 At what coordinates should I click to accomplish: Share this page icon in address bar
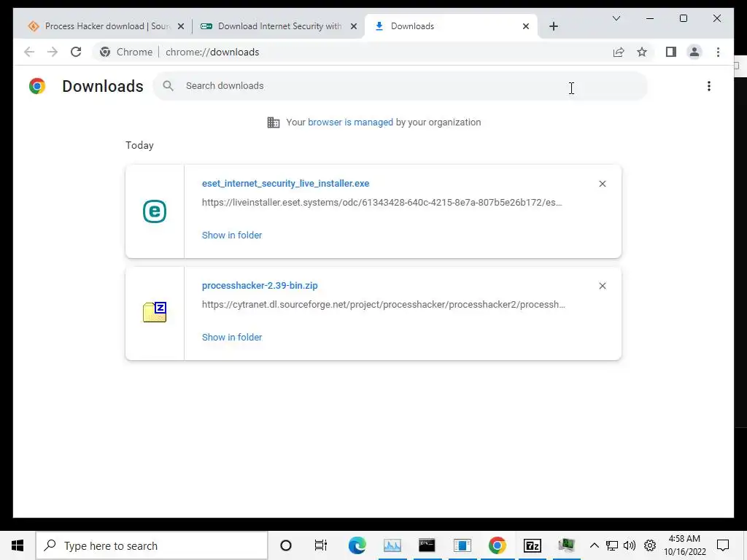[619, 52]
